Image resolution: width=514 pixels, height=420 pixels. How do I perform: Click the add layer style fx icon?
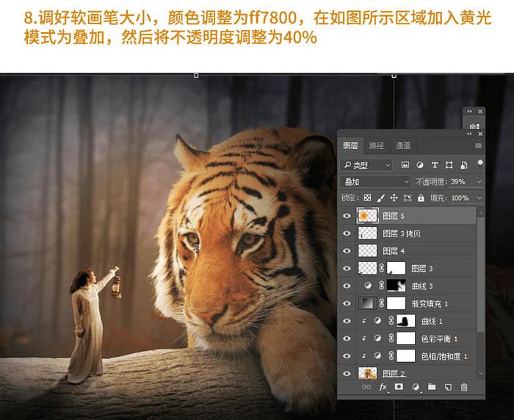pos(383,387)
